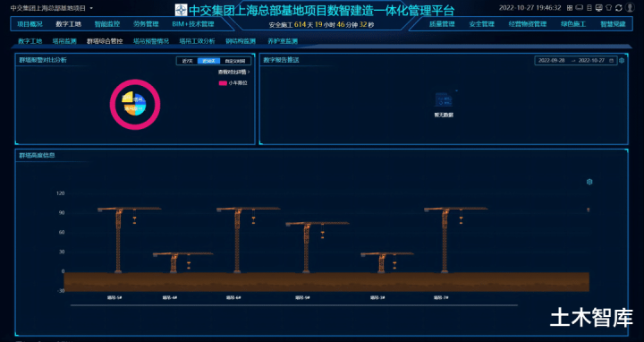Click the monitor display icon in header
The height and width of the screenshot is (342, 644).
pyautogui.click(x=598, y=8)
